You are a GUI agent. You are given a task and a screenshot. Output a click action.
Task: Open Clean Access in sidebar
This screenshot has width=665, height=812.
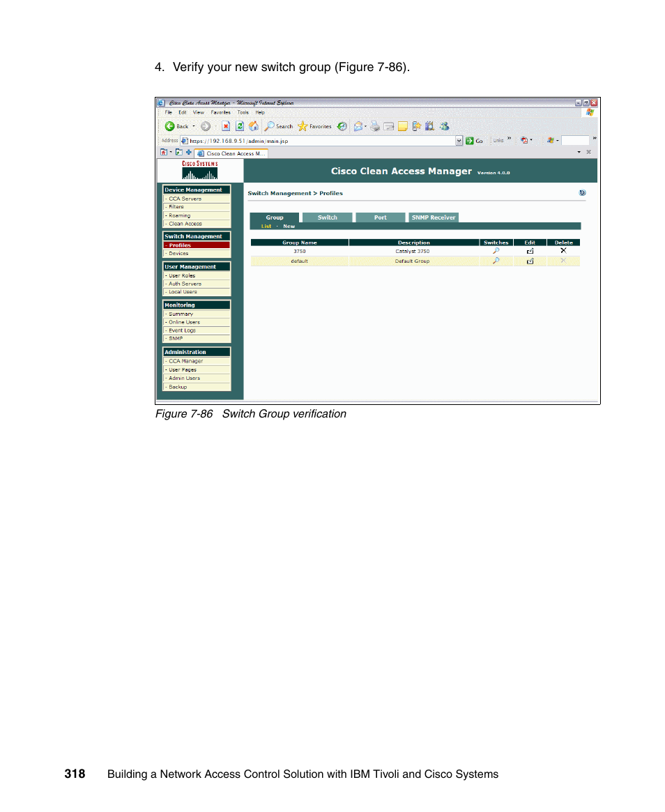click(x=197, y=224)
